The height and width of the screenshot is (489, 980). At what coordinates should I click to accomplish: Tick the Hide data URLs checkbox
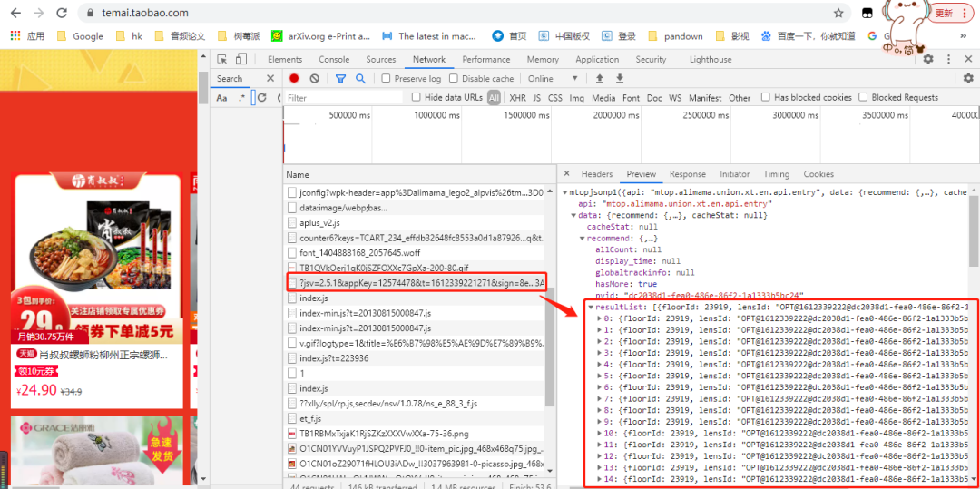416,97
